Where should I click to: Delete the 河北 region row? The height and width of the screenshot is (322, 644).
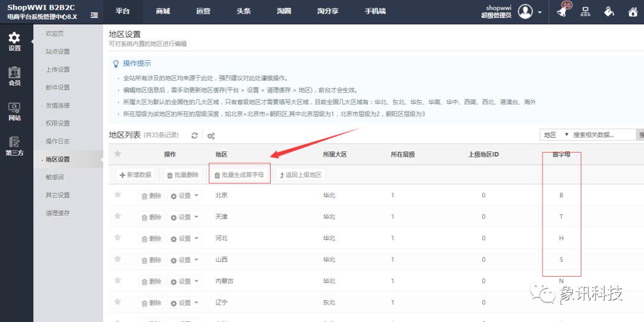151,239
